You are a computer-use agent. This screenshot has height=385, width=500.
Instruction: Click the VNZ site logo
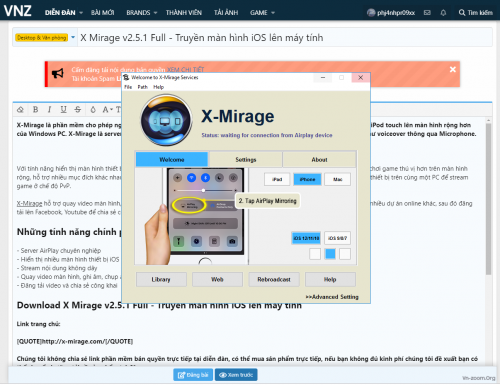pyautogui.click(x=18, y=11)
